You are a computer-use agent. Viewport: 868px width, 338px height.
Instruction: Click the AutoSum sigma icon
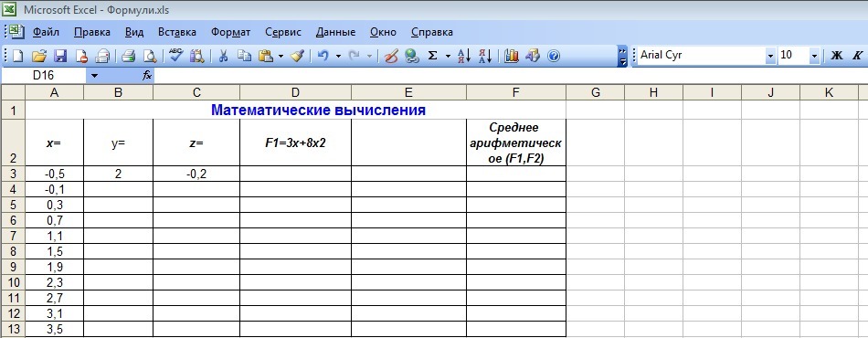pos(433,56)
